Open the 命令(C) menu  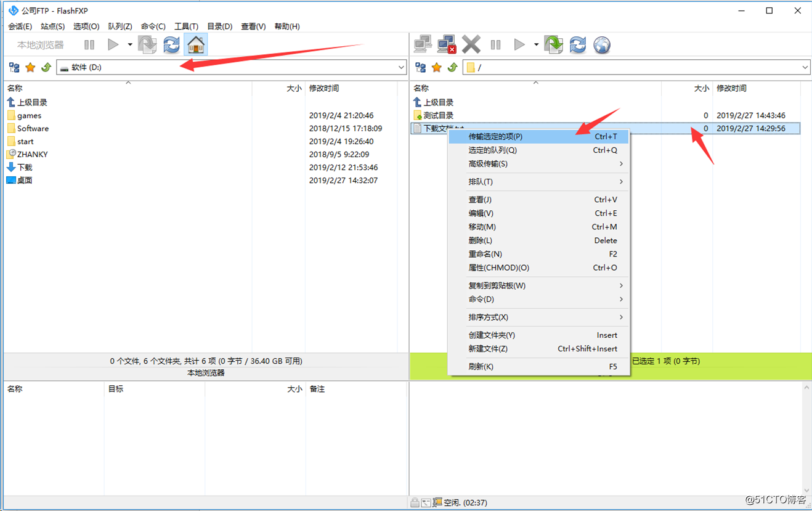click(x=153, y=27)
